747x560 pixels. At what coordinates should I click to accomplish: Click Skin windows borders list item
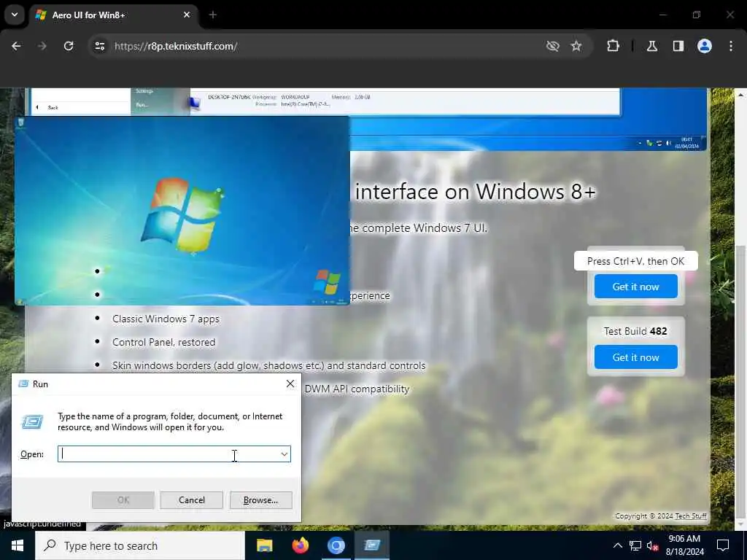(268, 366)
